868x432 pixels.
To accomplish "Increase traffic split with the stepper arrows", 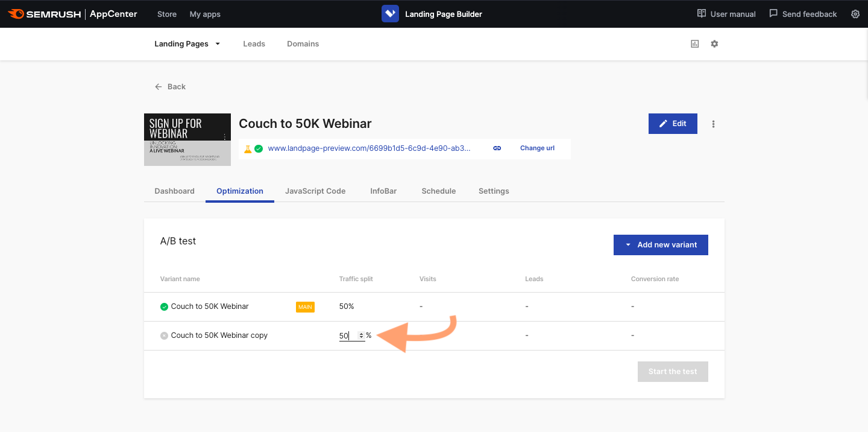I will pyautogui.click(x=362, y=334).
